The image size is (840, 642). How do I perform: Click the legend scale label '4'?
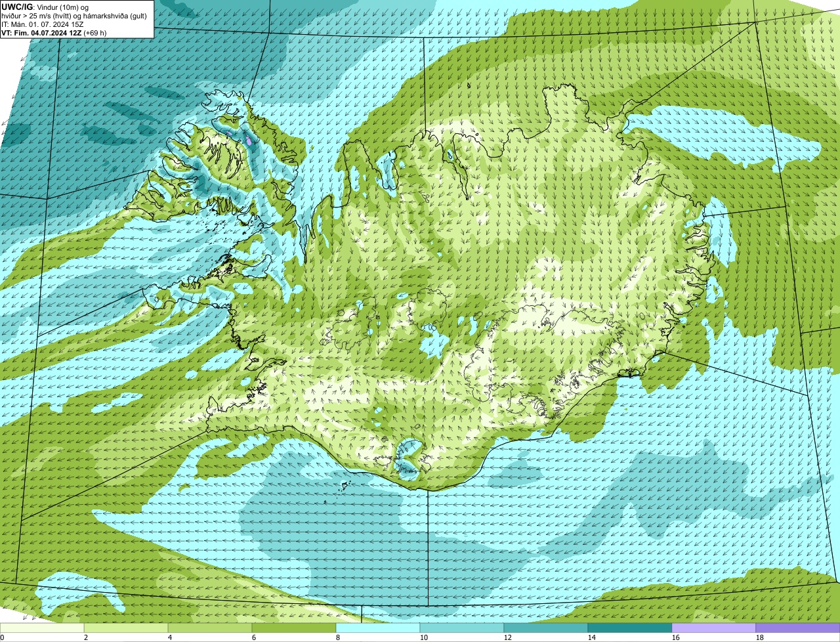[170, 637]
